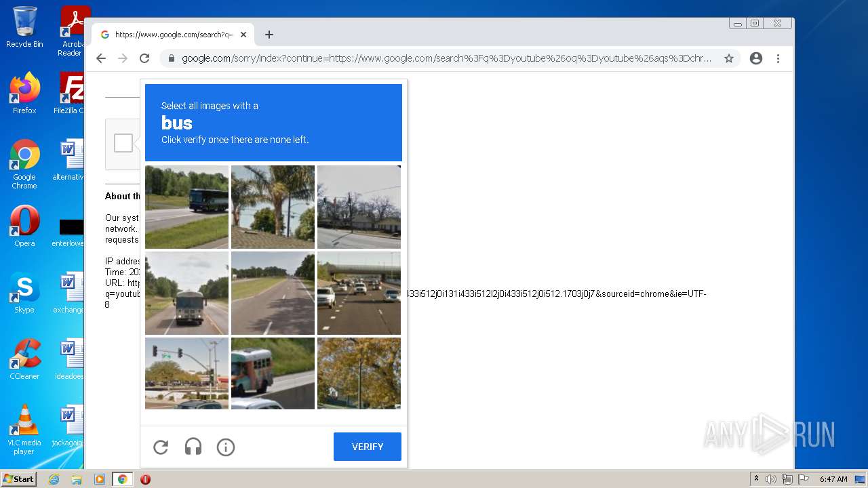Show hidden system tray icons
This screenshot has width=868, height=488.
click(756, 479)
